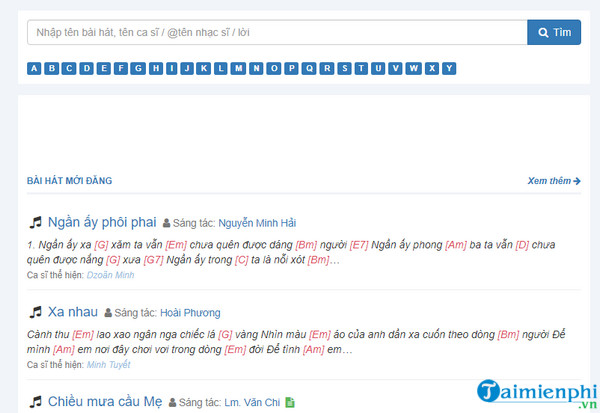This screenshot has width=600, height=413.
Task: Filter songs by letter R
Action: [x=327, y=69]
